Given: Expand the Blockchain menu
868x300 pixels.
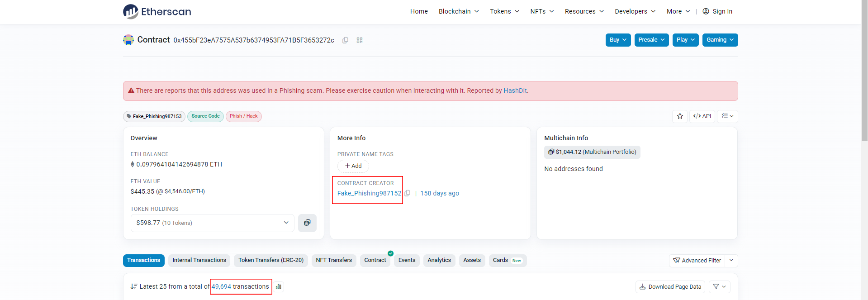Looking at the screenshot, I should [459, 11].
